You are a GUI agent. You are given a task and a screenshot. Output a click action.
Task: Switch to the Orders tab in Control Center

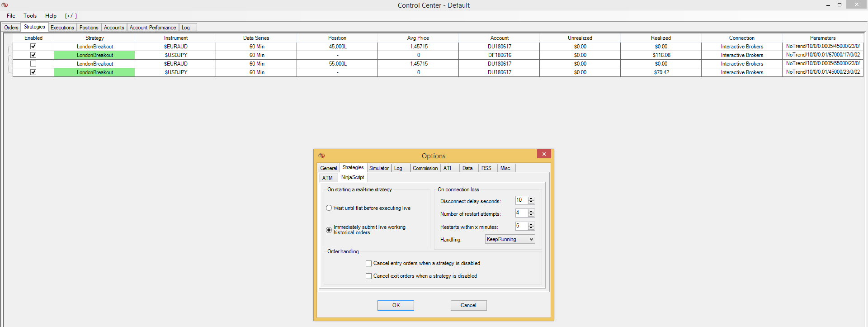(x=11, y=28)
